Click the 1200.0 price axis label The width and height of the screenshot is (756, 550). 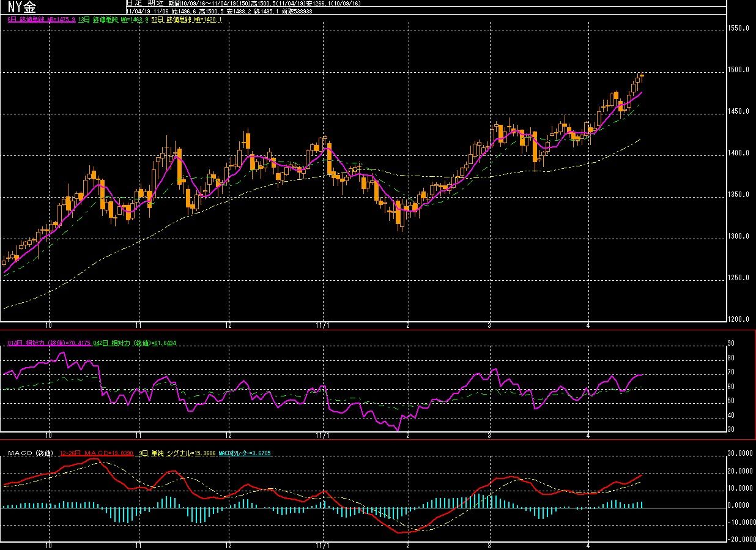(x=739, y=319)
